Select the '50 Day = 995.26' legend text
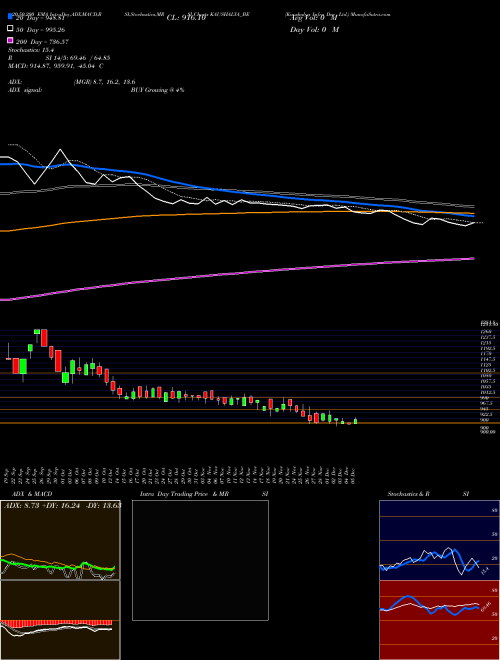 pyautogui.click(x=41, y=29)
